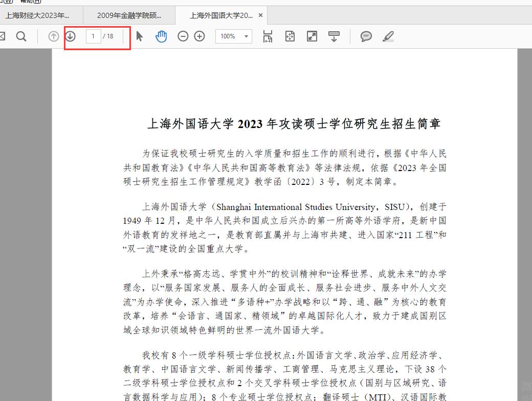Click the line starting 二级学科硕士学位授权点
This screenshot has width=532, height=401.
284,383
